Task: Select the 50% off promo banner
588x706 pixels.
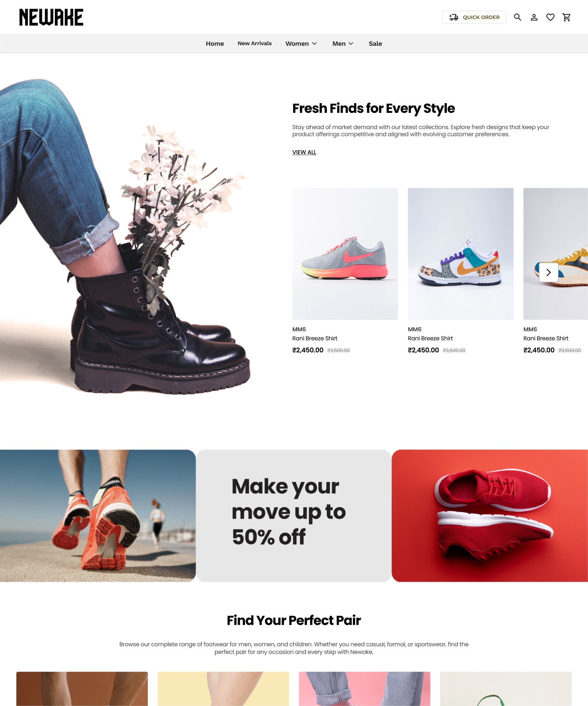Action: pos(294,515)
